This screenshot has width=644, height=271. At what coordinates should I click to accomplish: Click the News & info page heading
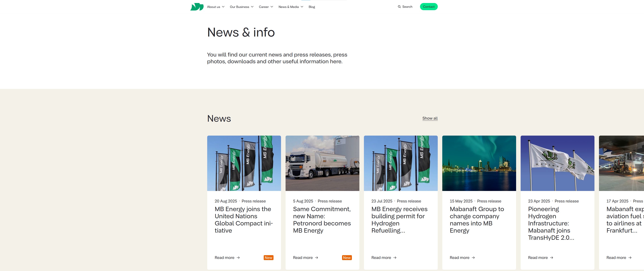click(241, 32)
